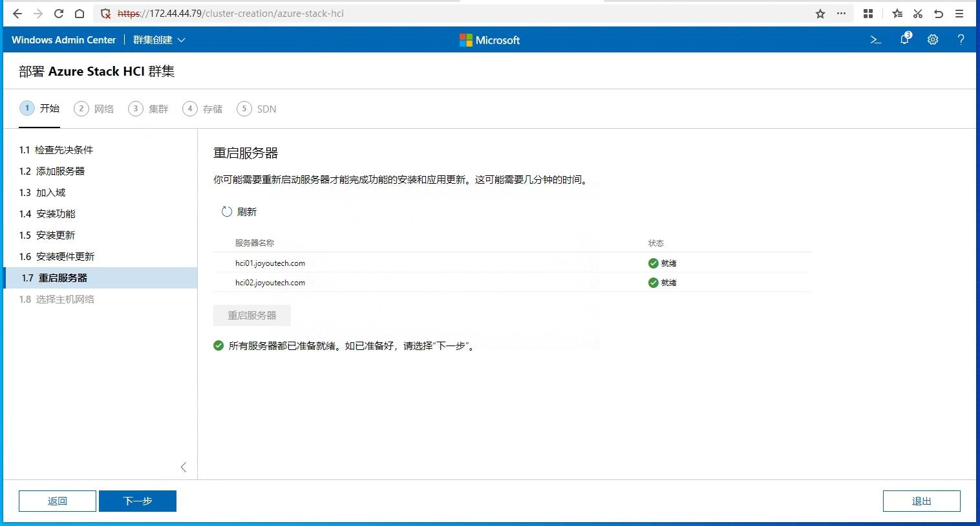Open the favorites list icon
This screenshot has height=526, width=980.
[897, 14]
